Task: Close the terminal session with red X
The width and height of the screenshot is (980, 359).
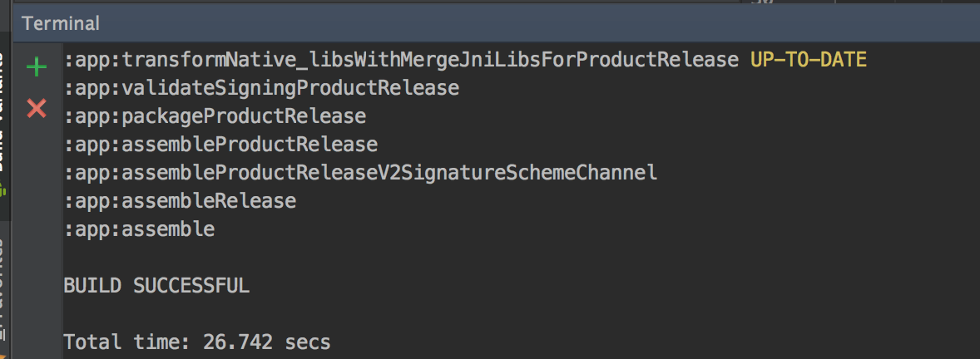Action: [x=37, y=108]
